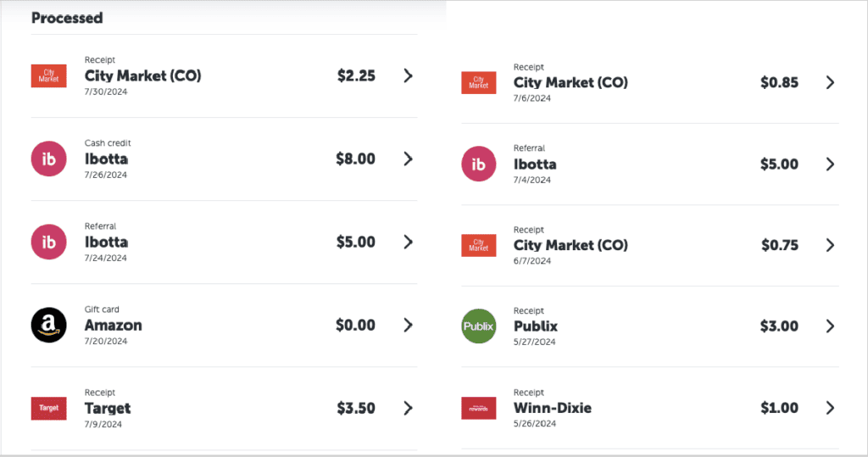The image size is (868, 457).
Task: Click the $0.85 City Market amount
Action: click(x=779, y=82)
